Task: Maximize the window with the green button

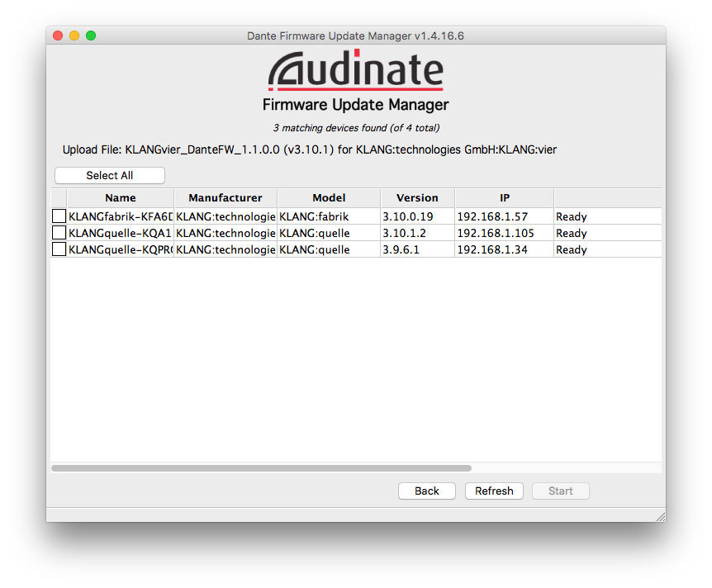Action: (x=91, y=36)
